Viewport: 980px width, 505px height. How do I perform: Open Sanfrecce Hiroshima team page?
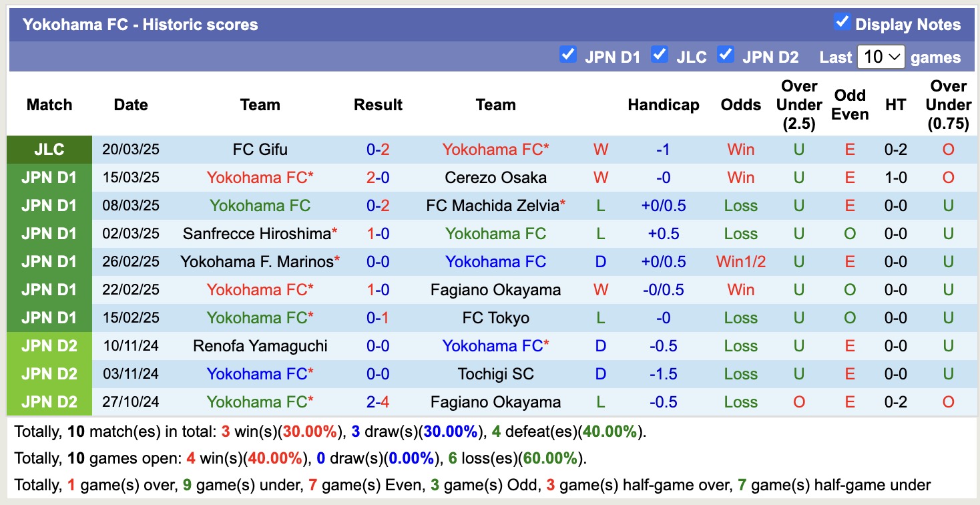(260, 234)
